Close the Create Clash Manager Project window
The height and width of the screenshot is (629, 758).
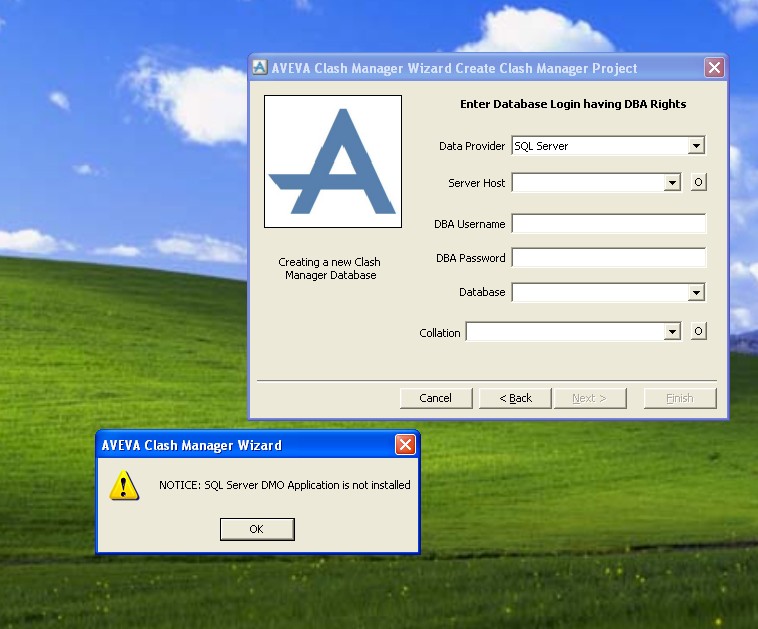pos(714,67)
